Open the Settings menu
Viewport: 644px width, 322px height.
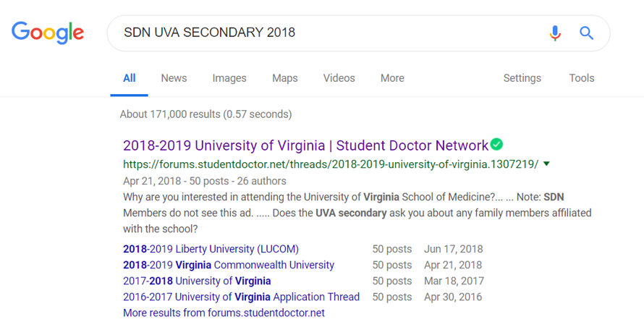(x=522, y=78)
